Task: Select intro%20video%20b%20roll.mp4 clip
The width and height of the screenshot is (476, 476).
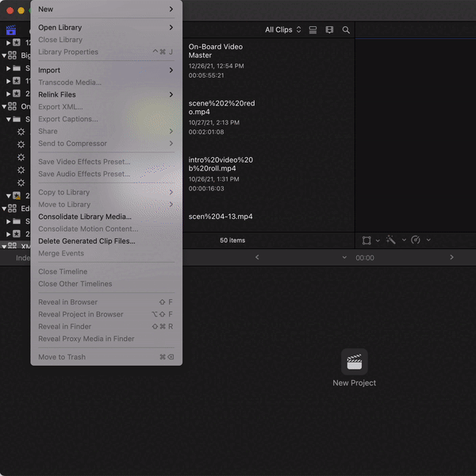Action: pos(221,164)
